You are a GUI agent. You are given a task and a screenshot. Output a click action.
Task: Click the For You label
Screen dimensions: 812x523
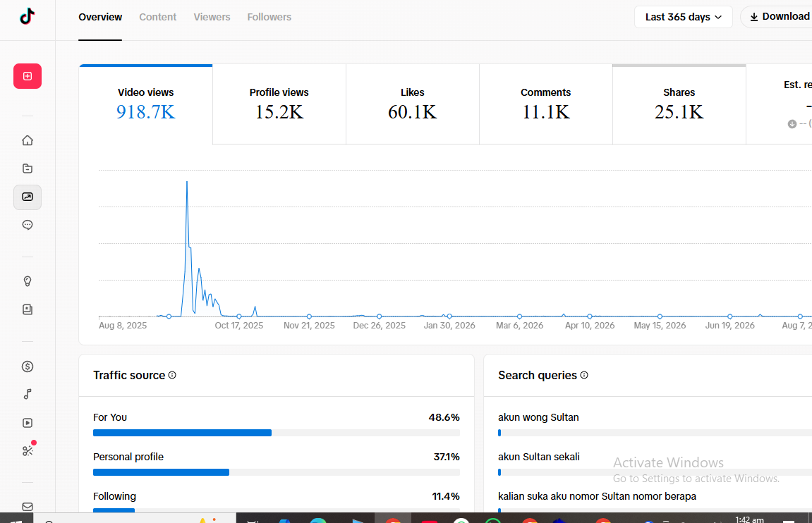(x=110, y=417)
